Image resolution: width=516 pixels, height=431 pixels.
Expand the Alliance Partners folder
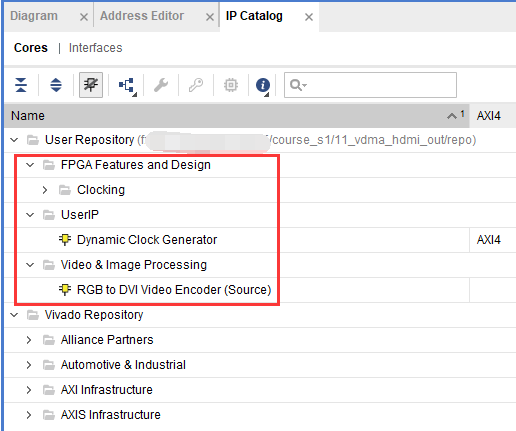click(x=29, y=340)
